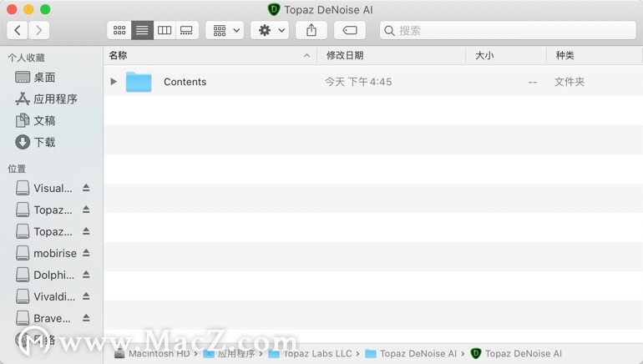Click Topaz DeNoise AI app in path bar
Image resolution: width=643 pixels, height=364 pixels.
[x=516, y=353]
